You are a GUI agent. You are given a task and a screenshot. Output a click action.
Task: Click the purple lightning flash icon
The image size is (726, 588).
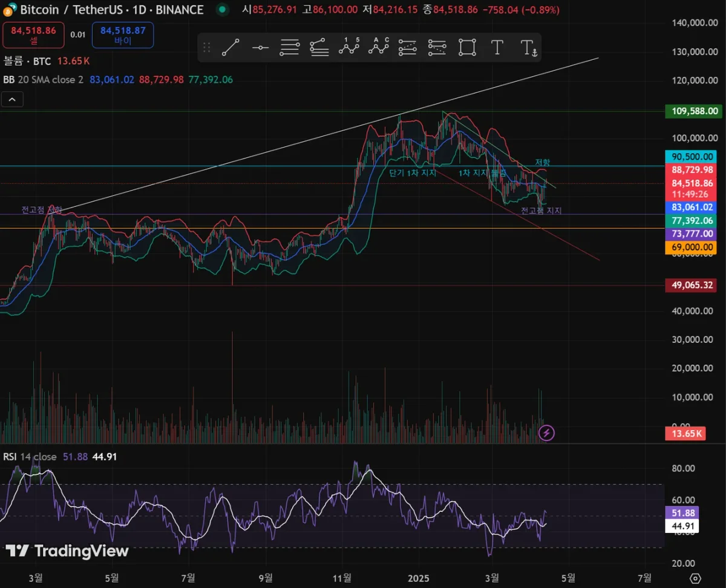[x=547, y=433]
